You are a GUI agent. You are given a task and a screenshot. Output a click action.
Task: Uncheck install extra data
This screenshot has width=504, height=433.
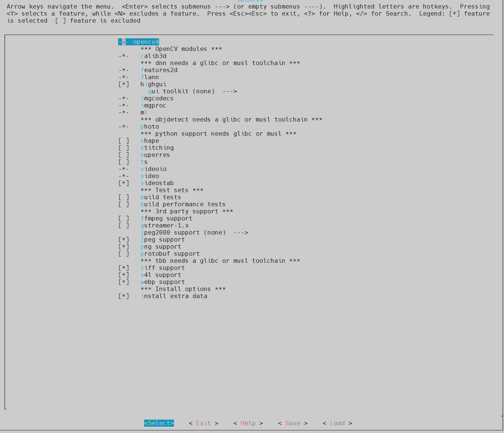(124, 296)
